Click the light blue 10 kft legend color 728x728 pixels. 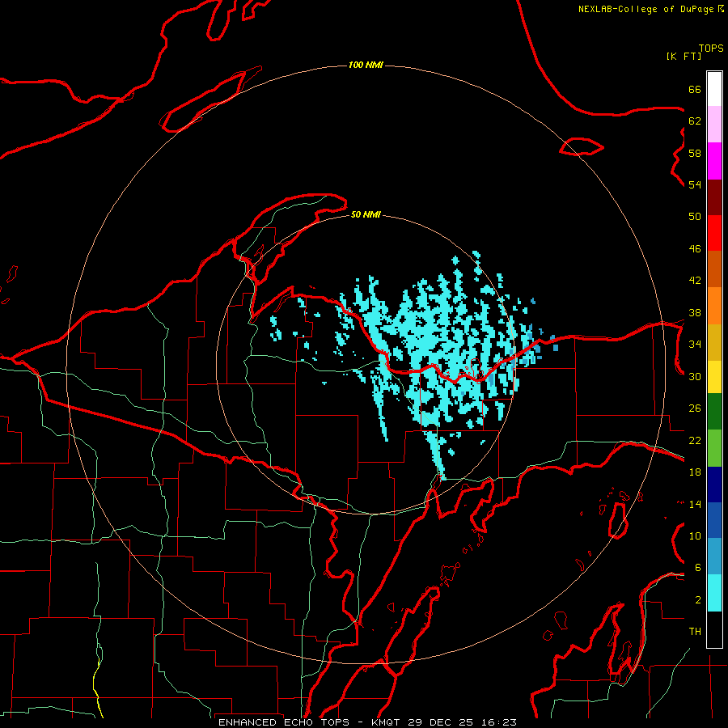click(x=714, y=557)
